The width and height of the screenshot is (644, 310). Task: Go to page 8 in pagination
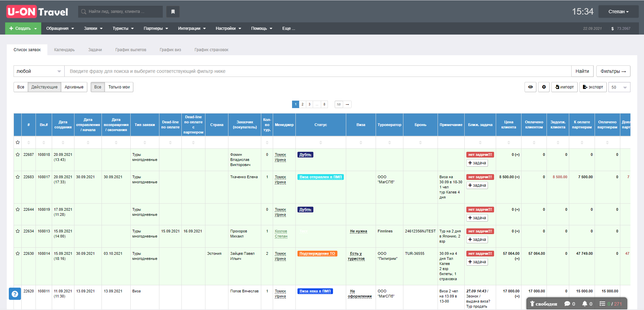coord(324,104)
